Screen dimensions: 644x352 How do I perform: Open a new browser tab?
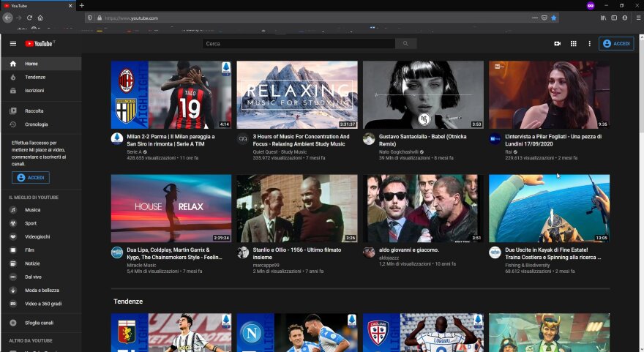click(x=82, y=5)
